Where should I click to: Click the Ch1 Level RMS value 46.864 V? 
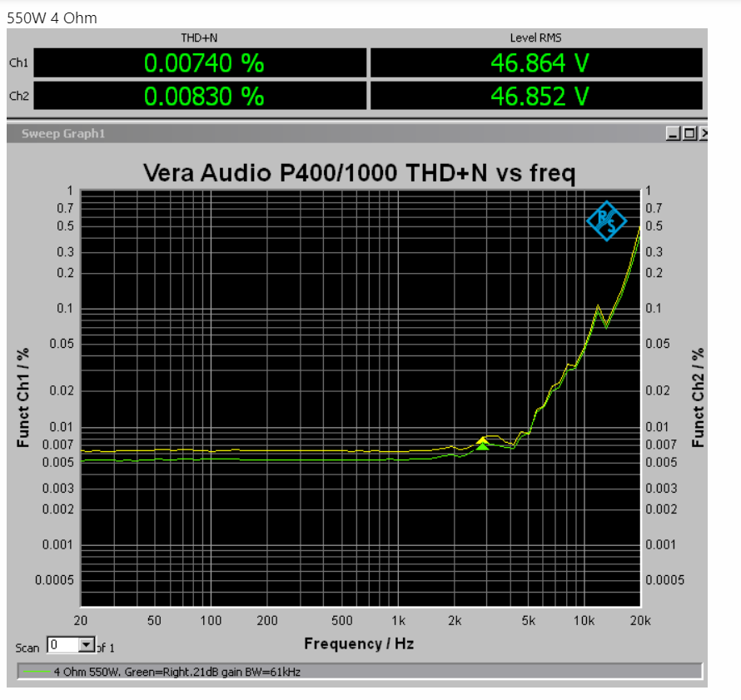tap(540, 62)
